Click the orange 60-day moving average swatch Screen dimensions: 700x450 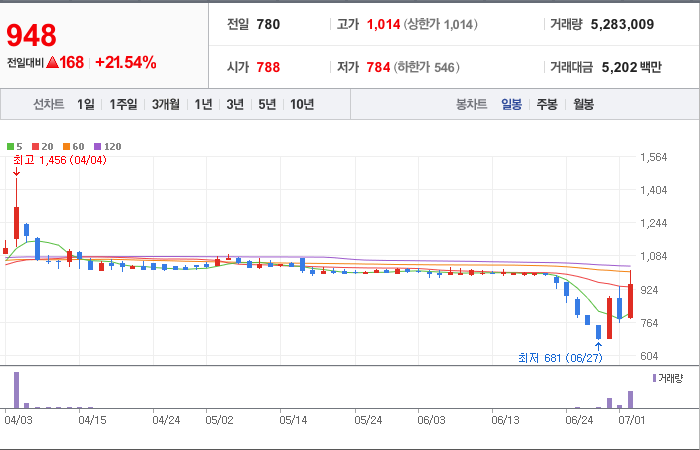pos(67,146)
